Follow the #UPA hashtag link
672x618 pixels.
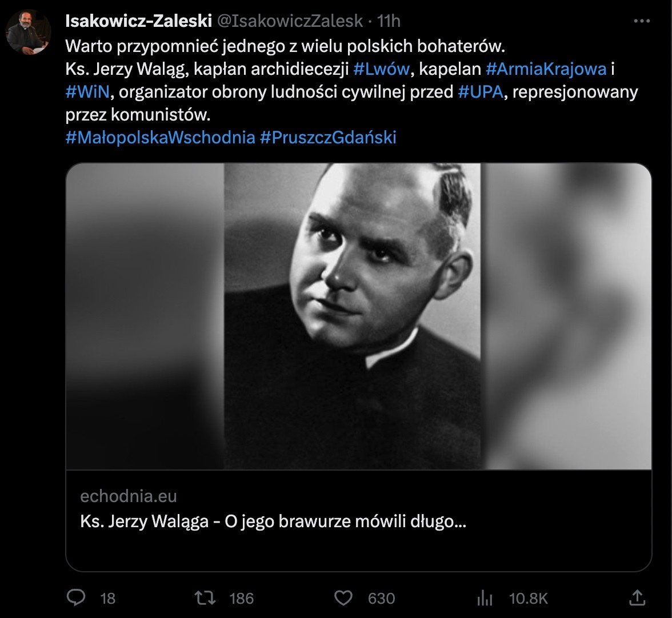[x=480, y=92]
